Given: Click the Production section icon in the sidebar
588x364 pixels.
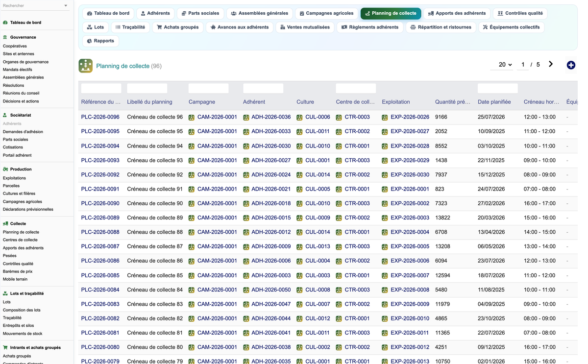Looking at the screenshot, I should pos(5,169).
